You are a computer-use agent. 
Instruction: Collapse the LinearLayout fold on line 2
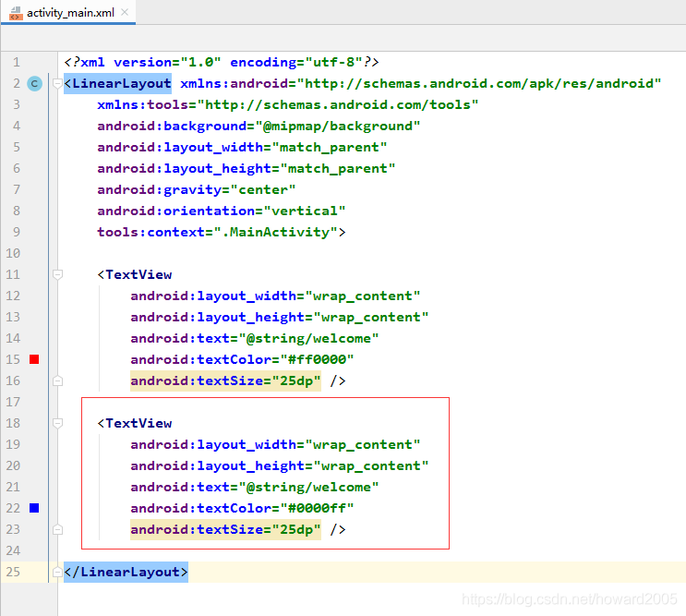click(57, 83)
